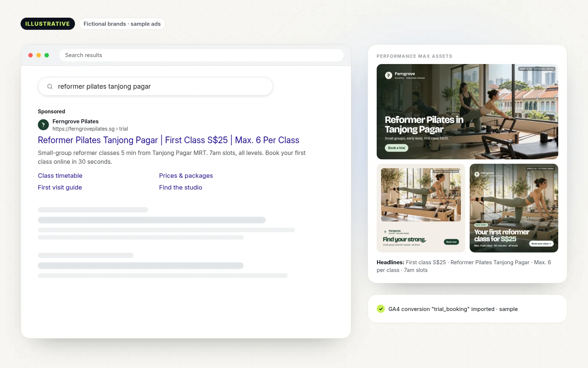
Task: Click the Book now button on square ad
Action: [451, 242]
